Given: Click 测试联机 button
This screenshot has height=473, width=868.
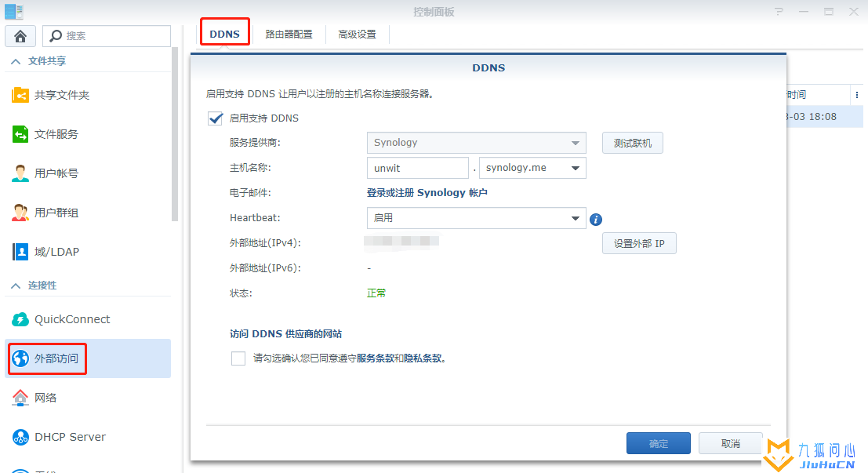Looking at the screenshot, I should pos(632,143).
